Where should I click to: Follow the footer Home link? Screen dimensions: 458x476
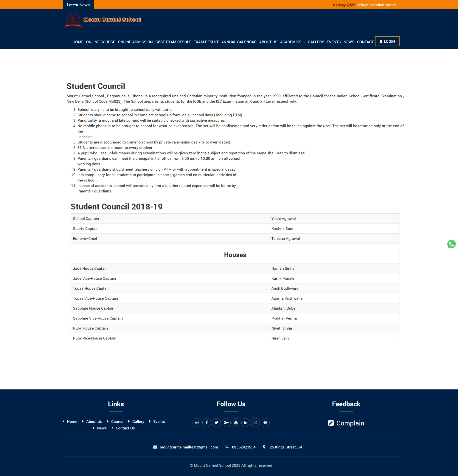click(x=72, y=422)
